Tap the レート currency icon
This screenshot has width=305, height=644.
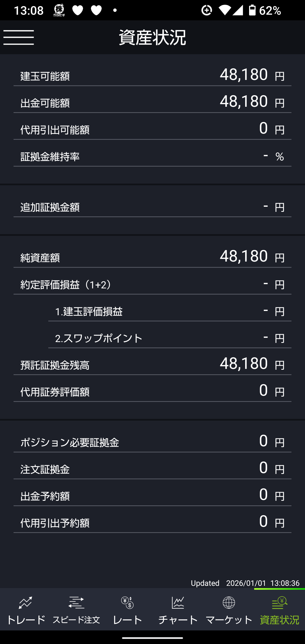127,602
